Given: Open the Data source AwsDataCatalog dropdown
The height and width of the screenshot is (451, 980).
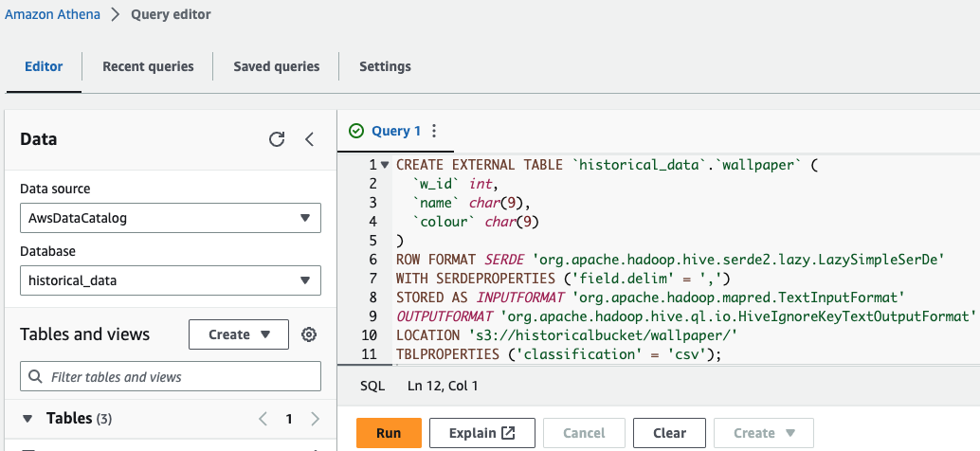Looking at the screenshot, I should click(171, 218).
